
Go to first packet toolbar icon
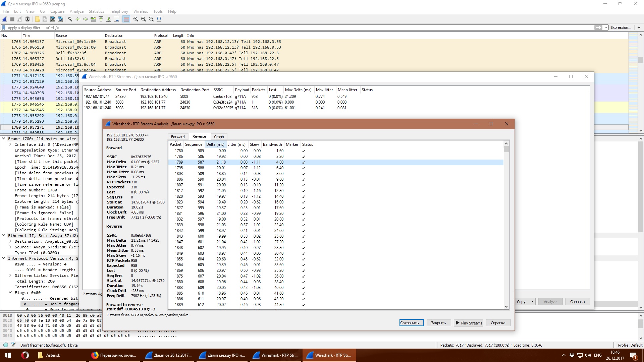tap(101, 19)
